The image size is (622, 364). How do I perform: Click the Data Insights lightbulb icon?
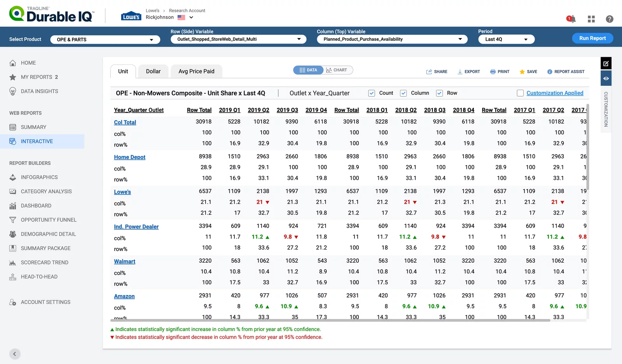click(x=13, y=91)
